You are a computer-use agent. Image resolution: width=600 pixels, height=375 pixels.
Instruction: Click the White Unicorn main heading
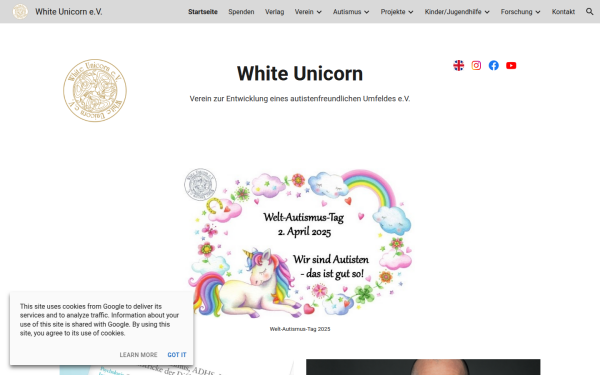click(300, 73)
